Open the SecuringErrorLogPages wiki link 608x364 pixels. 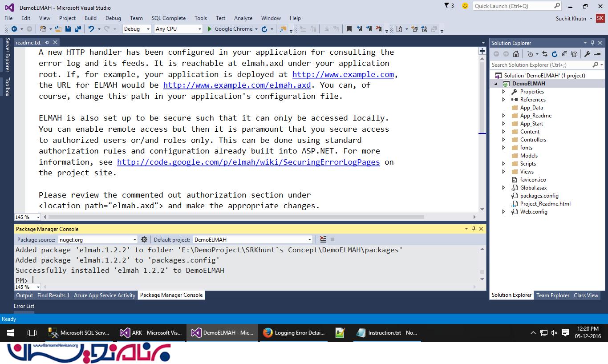[248, 162]
